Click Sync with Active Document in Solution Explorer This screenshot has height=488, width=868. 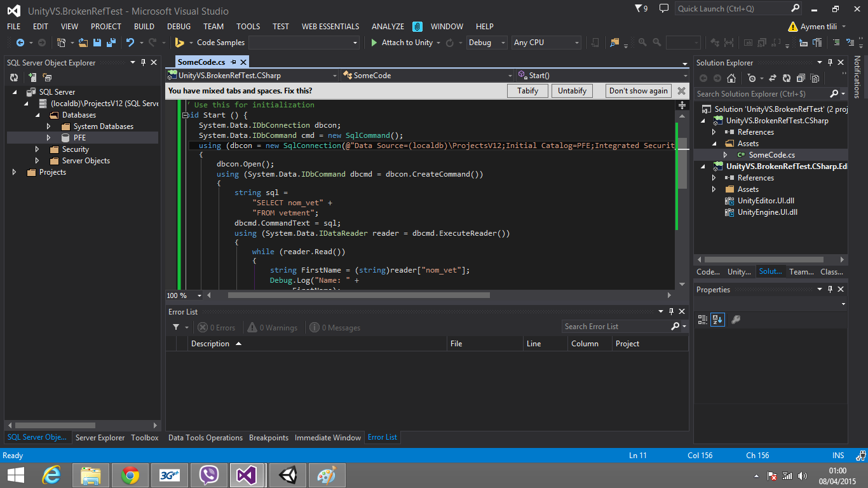point(773,78)
